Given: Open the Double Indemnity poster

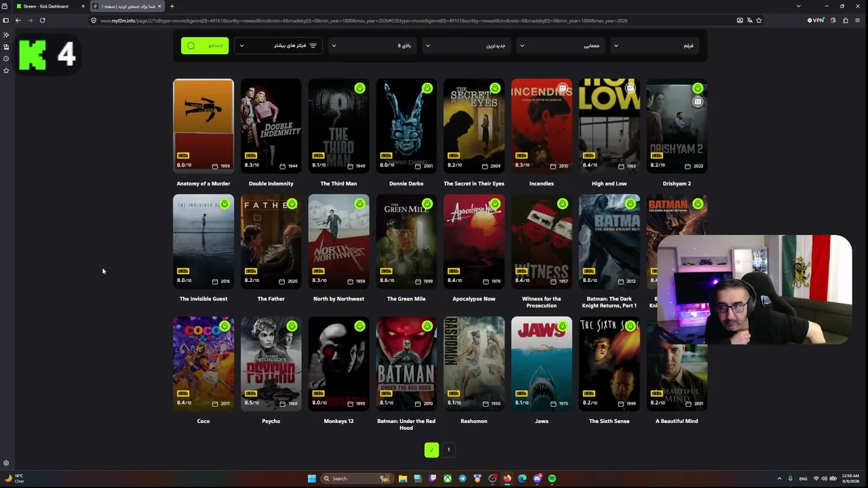Looking at the screenshot, I should 271,126.
